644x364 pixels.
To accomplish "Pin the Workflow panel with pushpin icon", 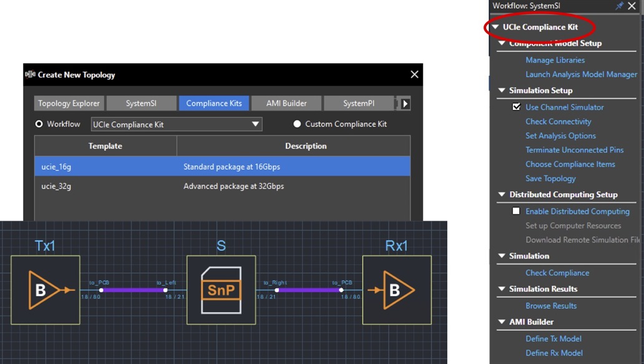I will pyautogui.click(x=619, y=6).
